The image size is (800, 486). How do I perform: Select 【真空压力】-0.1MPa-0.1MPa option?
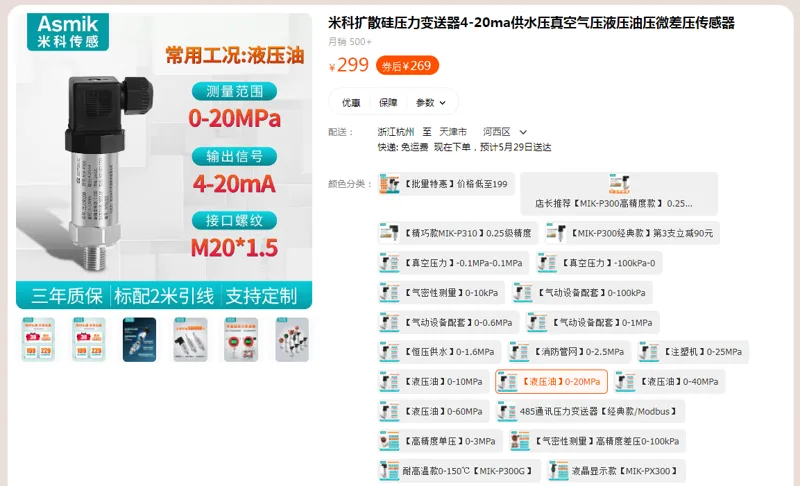tap(453, 263)
